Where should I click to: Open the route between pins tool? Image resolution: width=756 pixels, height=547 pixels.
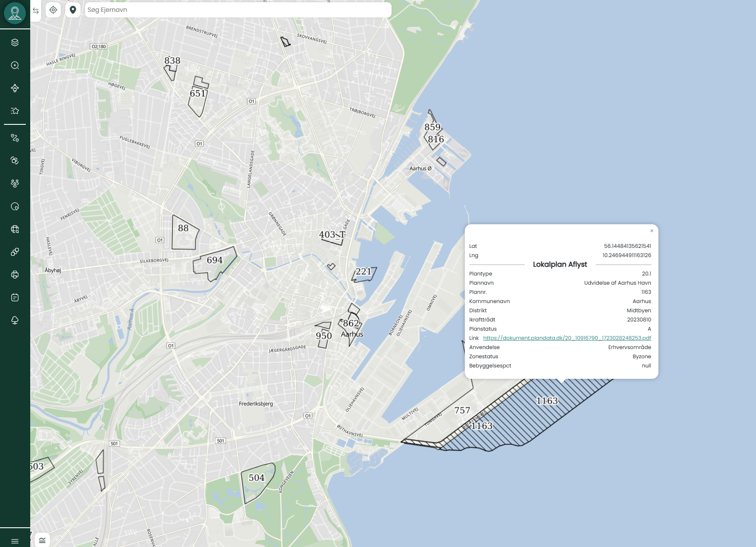point(15,138)
